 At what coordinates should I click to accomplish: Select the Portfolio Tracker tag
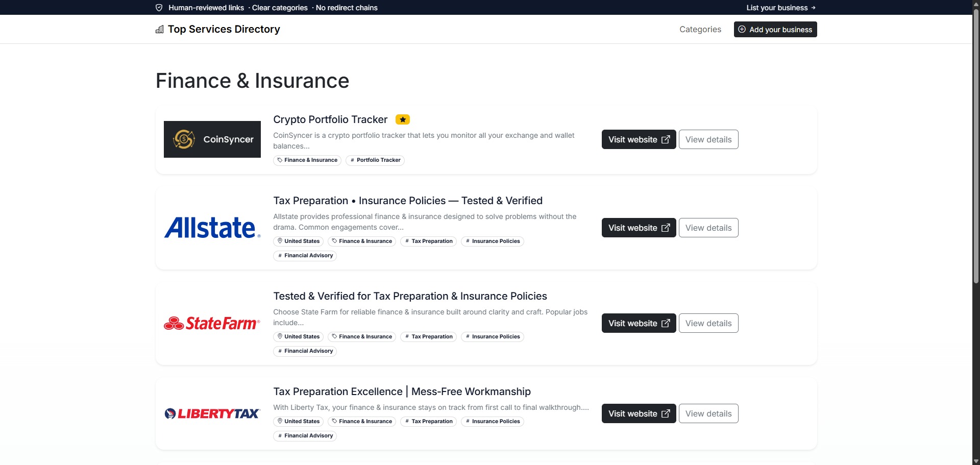(x=375, y=160)
